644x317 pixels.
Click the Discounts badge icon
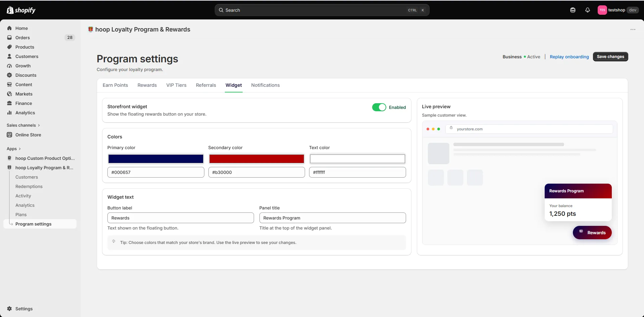9,75
